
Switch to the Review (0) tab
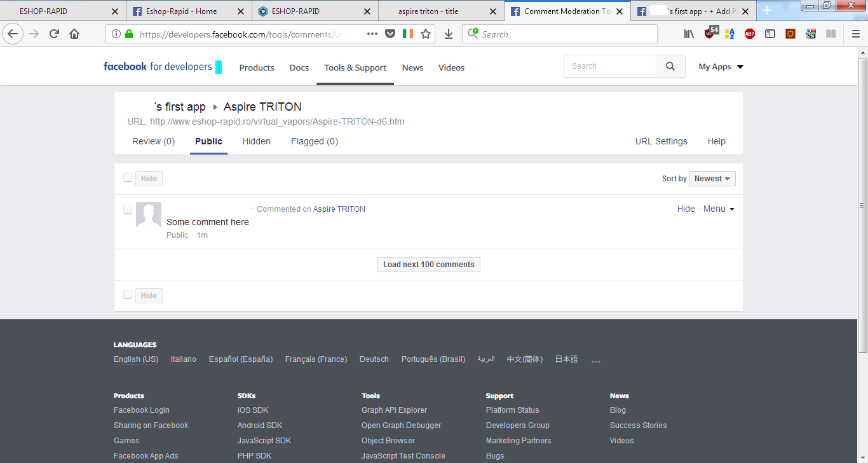point(153,141)
